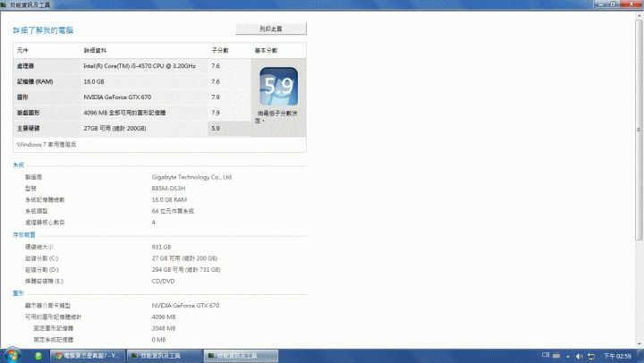Select the non-highlighted 效能資訊及工具 taskbar button

165,356
